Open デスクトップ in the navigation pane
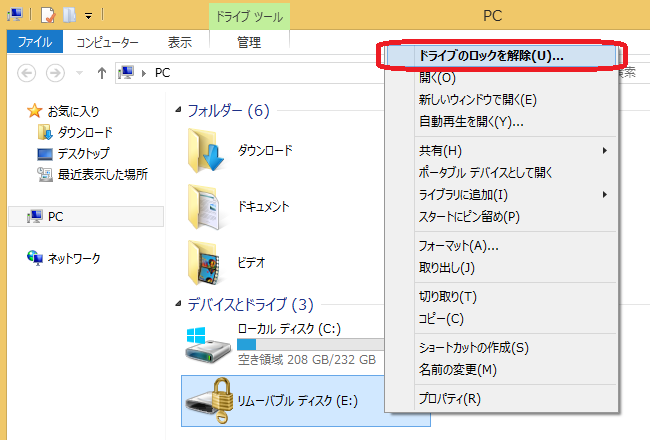This screenshot has height=440, width=650. click(83, 153)
